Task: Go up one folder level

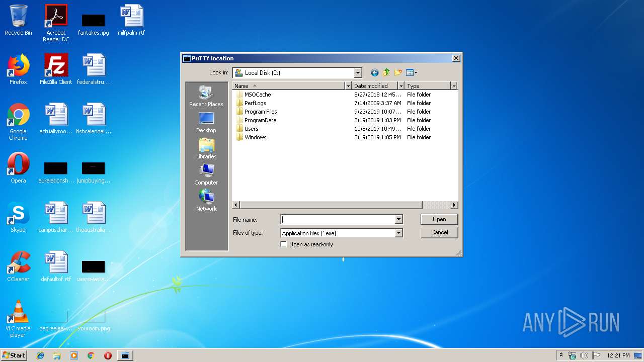Action: [386, 73]
